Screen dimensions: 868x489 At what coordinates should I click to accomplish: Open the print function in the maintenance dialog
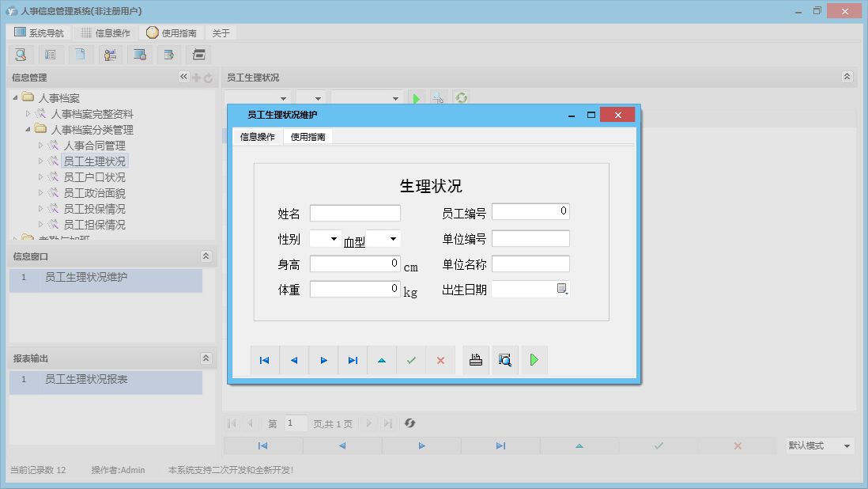point(475,360)
